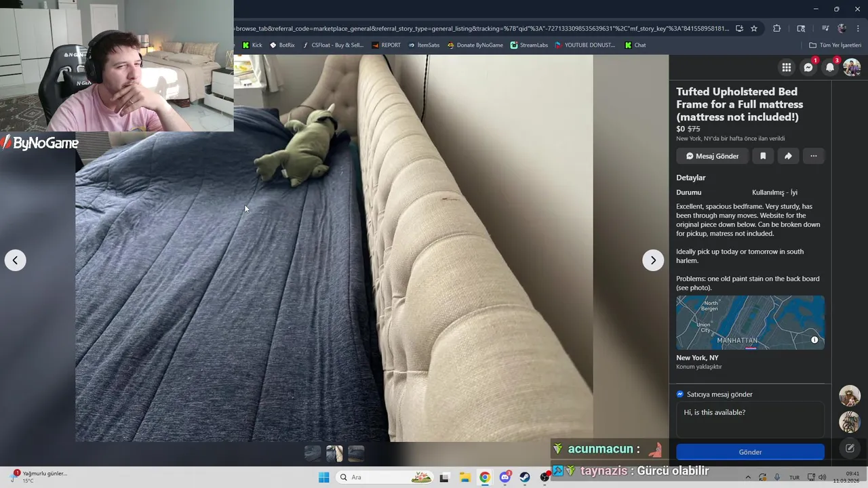
Task: Select the first photo thumbnail
Action: (313, 453)
